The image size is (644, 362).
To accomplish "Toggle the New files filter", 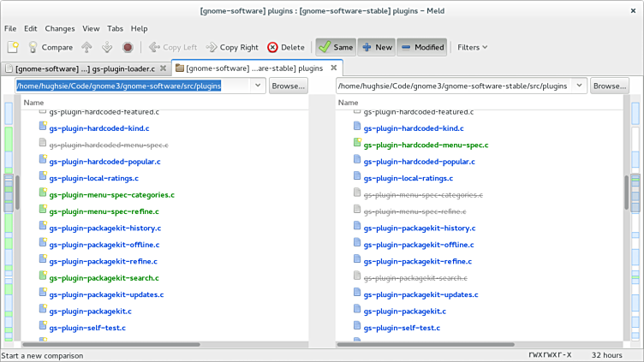I will coord(375,47).
